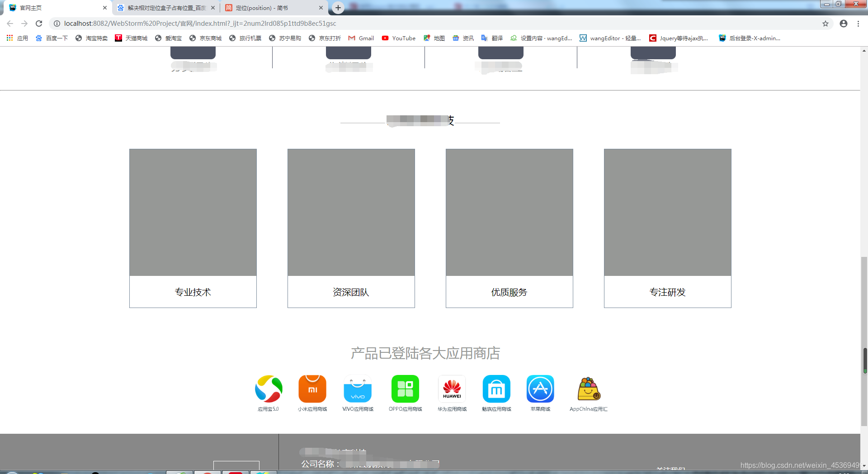Open the 翻译 translate bookmark
Viewport: 868px width, 474px height.
click(492, 38)
